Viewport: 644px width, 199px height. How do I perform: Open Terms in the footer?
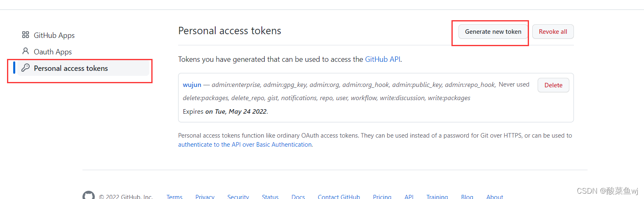174,197
